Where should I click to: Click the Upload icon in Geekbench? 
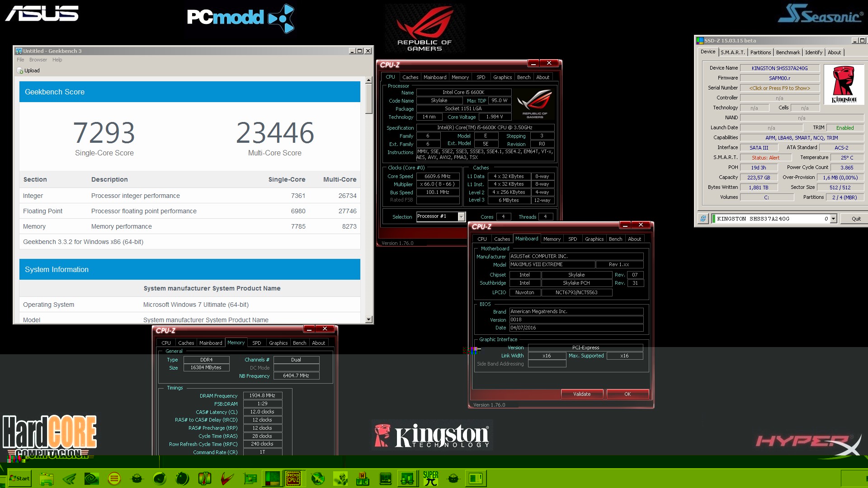(20, 70)
